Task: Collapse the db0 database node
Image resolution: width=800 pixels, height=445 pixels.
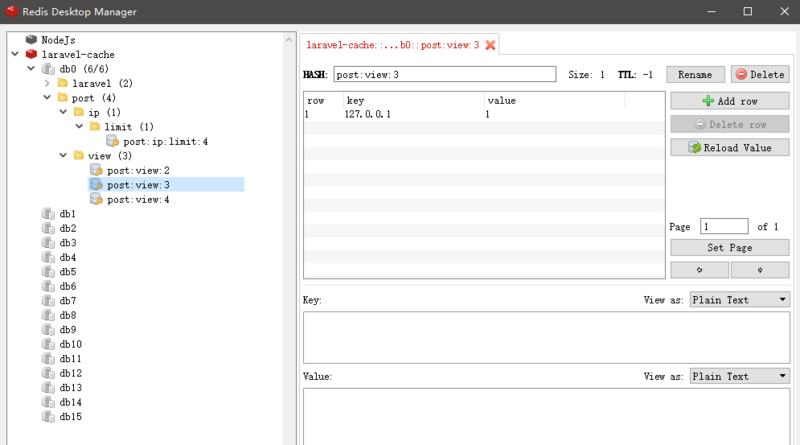Action: [x=31, y=68]
